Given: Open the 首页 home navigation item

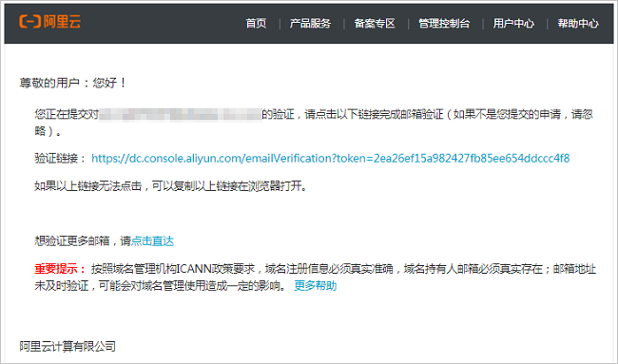Looking at the screenshot, I should [x=256, y=23].
